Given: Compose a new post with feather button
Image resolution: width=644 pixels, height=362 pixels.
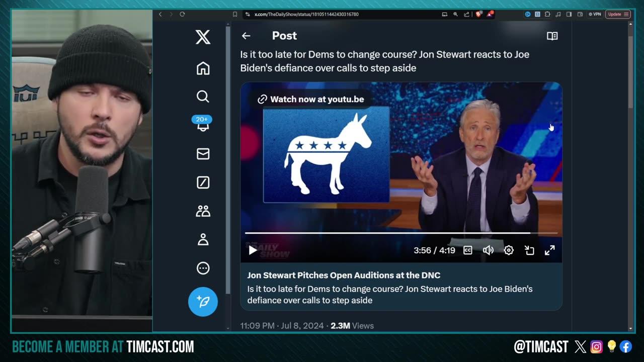Looking at the screenshot, I should [x=203, y=302].
